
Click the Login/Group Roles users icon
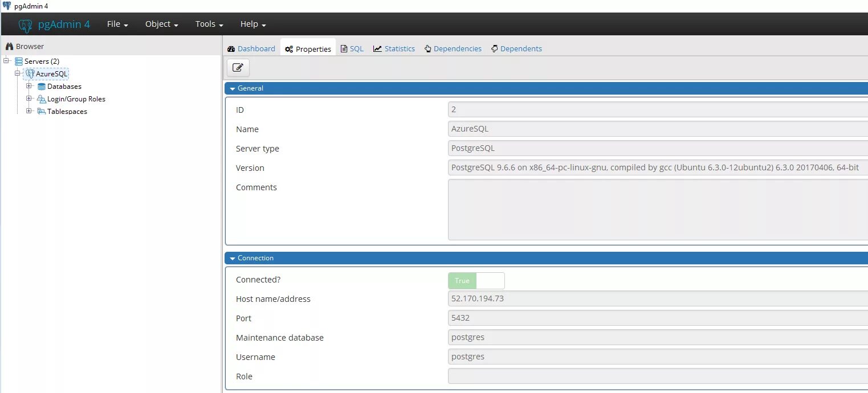pos(42,99)
